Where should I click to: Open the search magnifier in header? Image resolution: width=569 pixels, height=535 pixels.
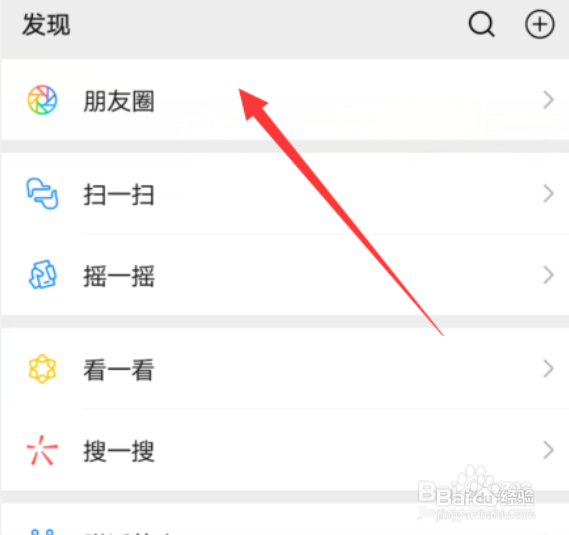[x=482, y=25]
